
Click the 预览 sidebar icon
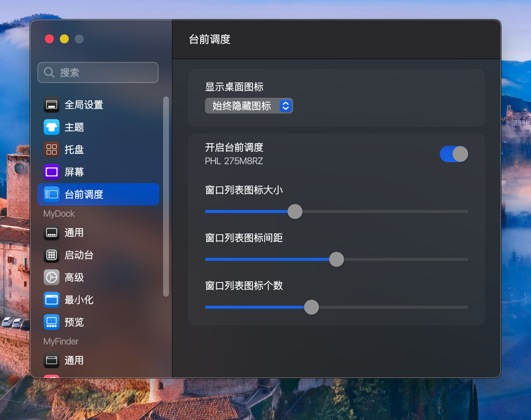click(x=52, y=322)
